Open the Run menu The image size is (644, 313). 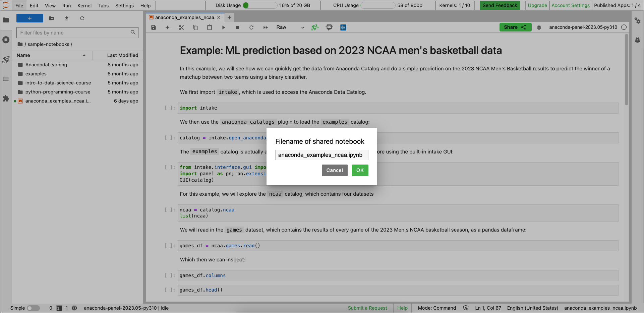[66, 5]
